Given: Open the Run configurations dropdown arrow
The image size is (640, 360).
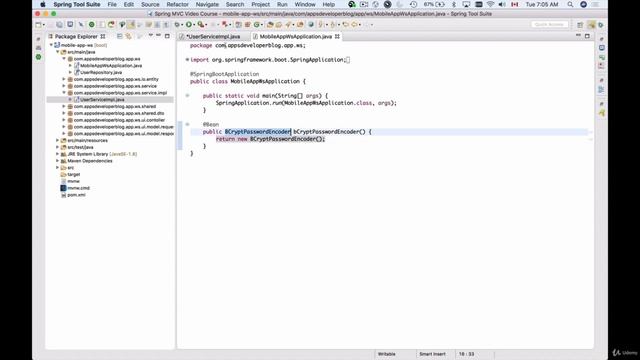Looking at the screenshot, I should [x=193, y=25].
